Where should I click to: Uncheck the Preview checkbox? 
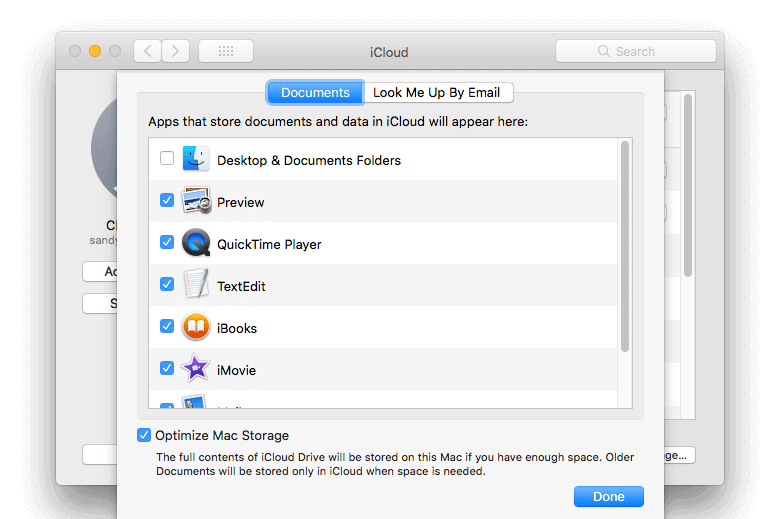[167, 200]
